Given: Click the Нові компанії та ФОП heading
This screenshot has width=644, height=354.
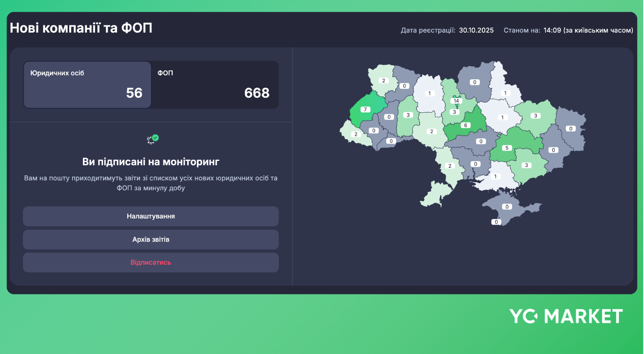Looking at the screenshot, I should [x=81, y=28].
